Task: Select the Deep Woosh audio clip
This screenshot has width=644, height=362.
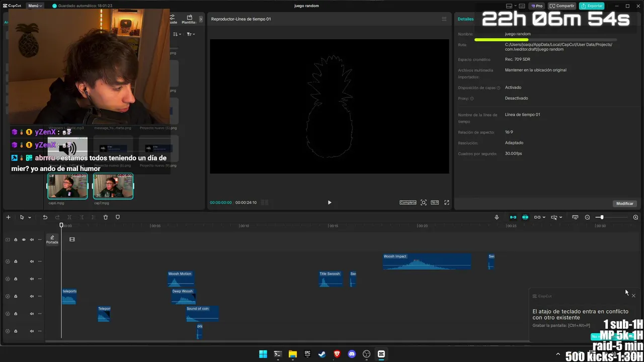Action: (x=183, y=297)
